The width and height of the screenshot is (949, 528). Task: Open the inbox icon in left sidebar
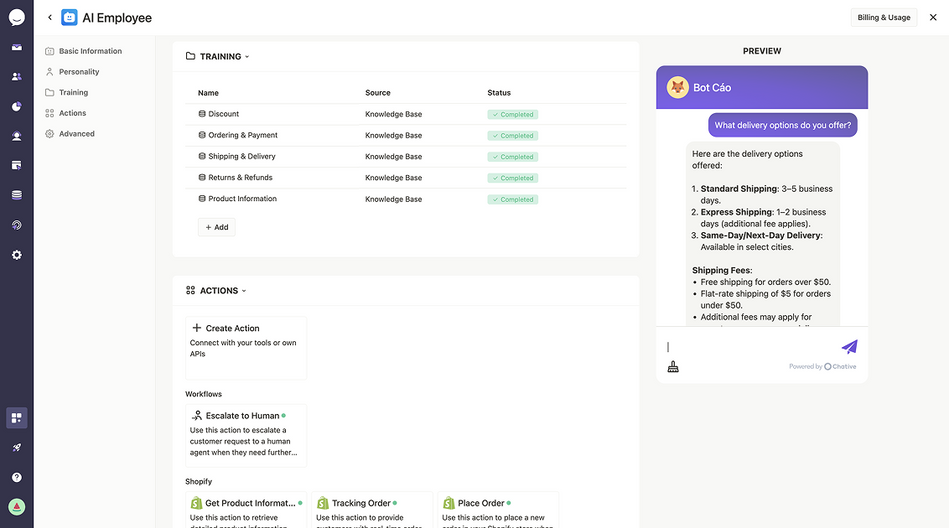pyautogui.click(x=16, y=47)
